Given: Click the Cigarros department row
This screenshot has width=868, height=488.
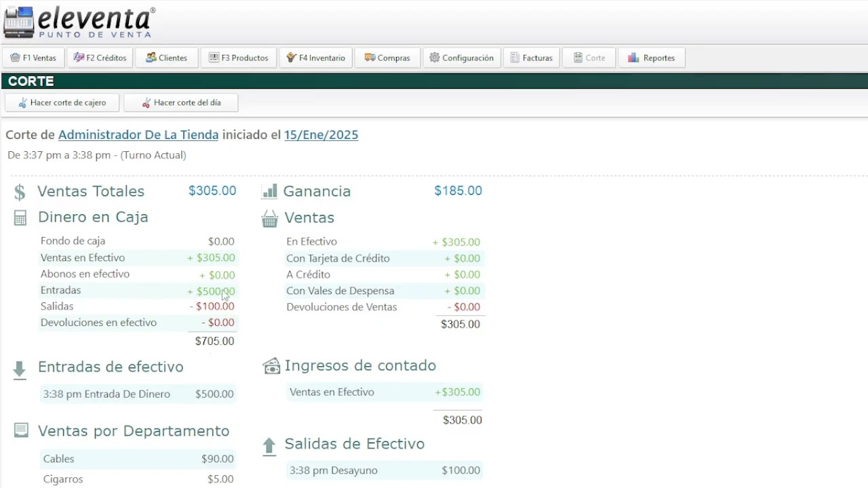Looking at the screenshot, I should [x=138, y=479].
